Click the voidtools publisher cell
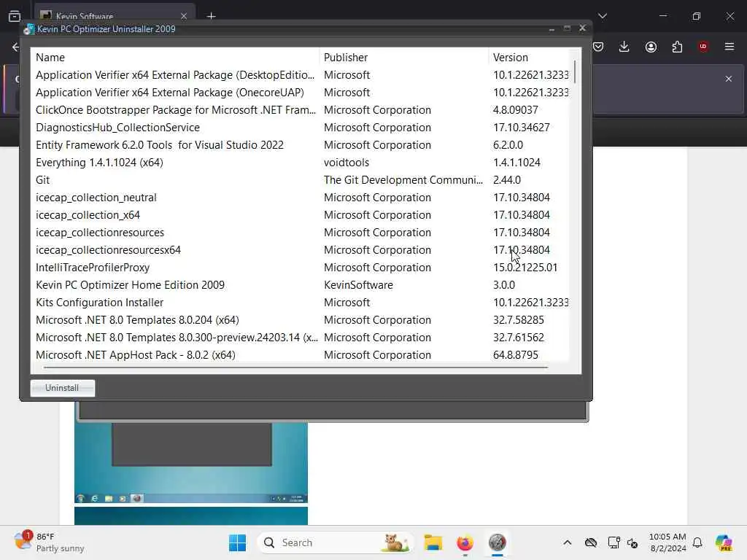Viewport: 747px width, 560px height. point(347,163)
